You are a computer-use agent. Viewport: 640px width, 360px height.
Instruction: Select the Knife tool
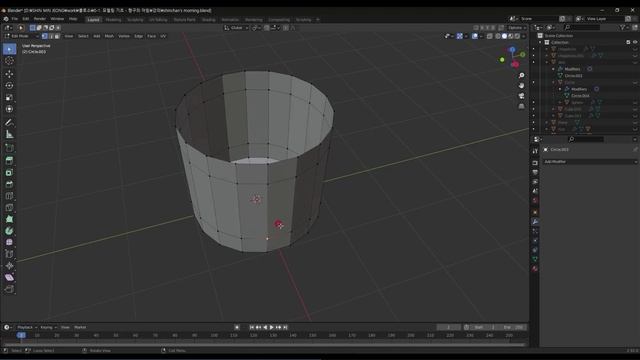click(x=9, y=208)
